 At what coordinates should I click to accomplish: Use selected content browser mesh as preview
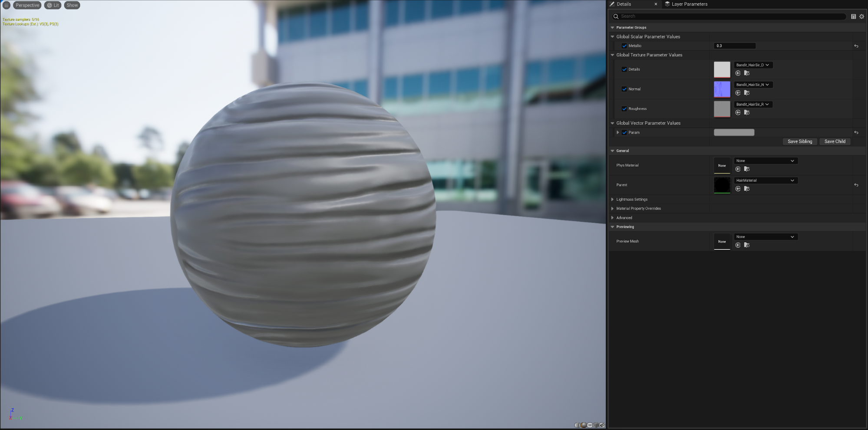point(602,425)
